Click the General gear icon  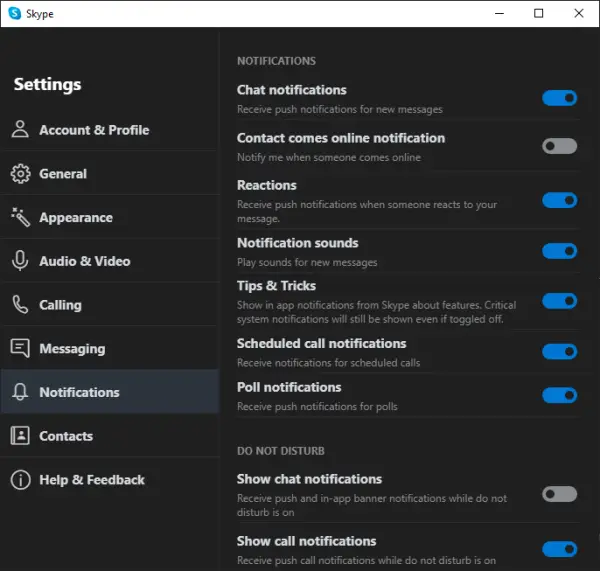20,174
